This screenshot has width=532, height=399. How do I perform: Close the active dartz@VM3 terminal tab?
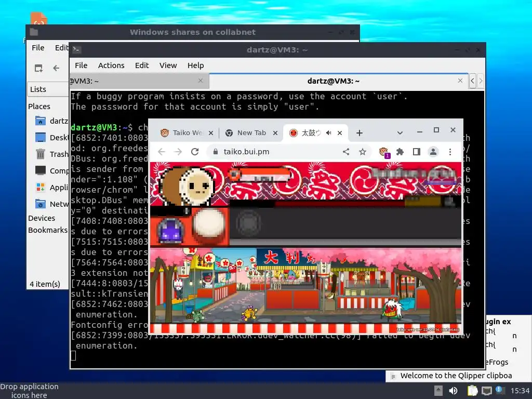coord(460,81)
